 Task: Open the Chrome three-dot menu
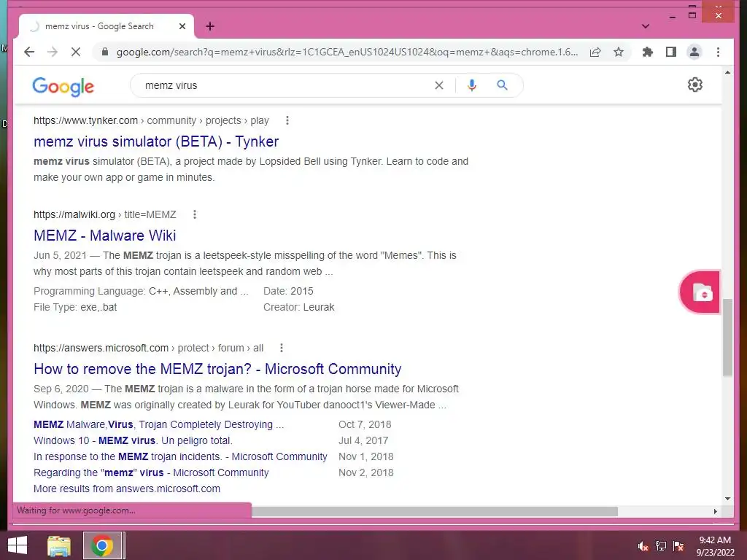(x=718, y=52)
